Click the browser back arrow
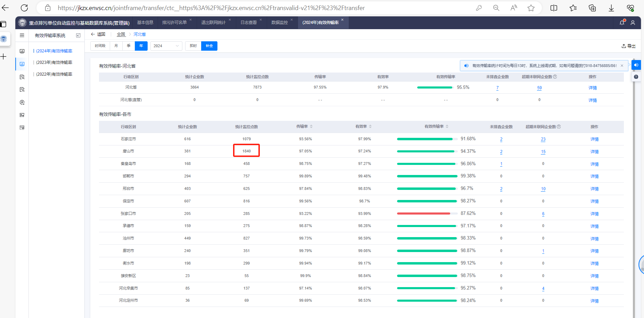The width and height of the screenshot is (644, 318). point(6,8)
